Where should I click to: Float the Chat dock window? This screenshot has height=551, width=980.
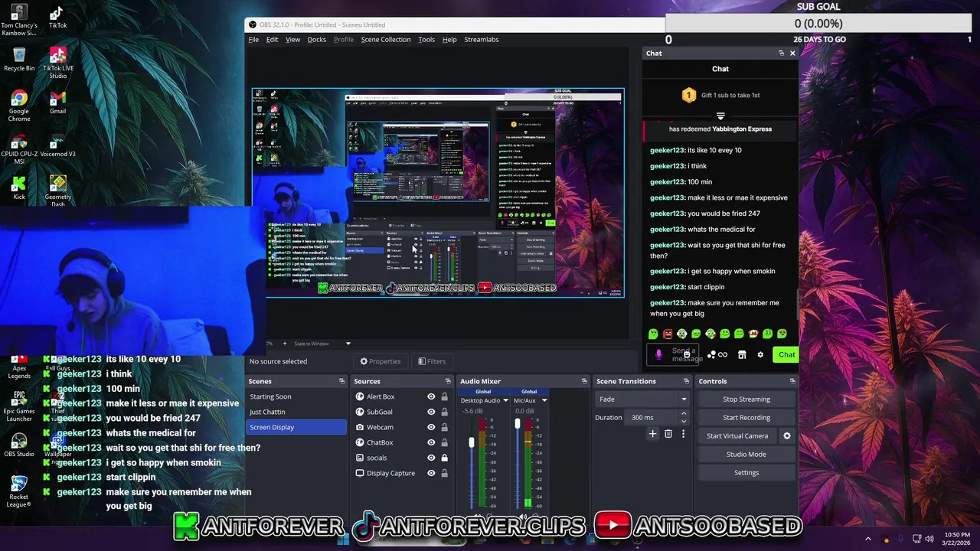(781, 53)
